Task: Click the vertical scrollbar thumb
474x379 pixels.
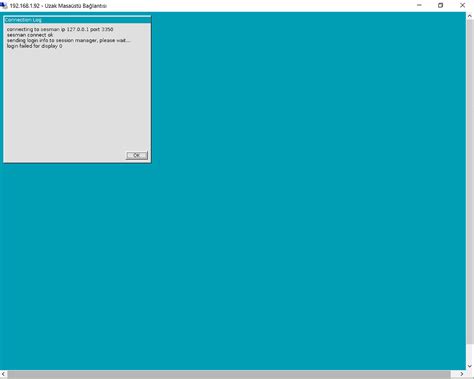Action: [470, 182]
